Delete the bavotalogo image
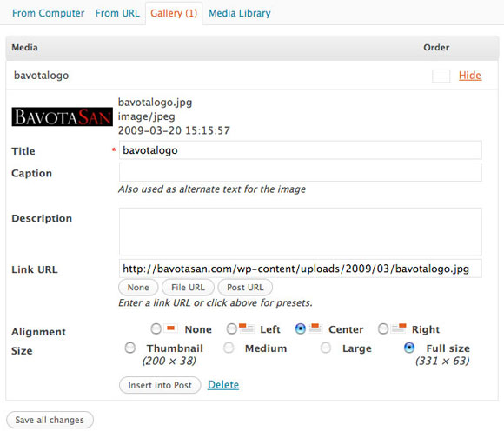 [x=223, y=385]
